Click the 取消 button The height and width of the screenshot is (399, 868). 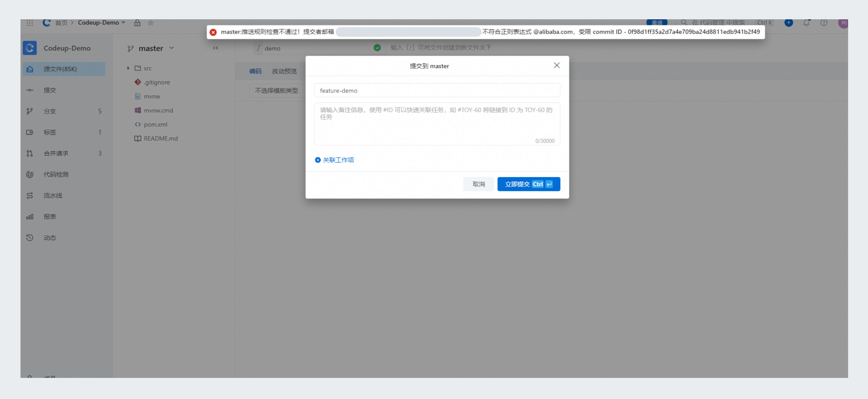(478, 184)
